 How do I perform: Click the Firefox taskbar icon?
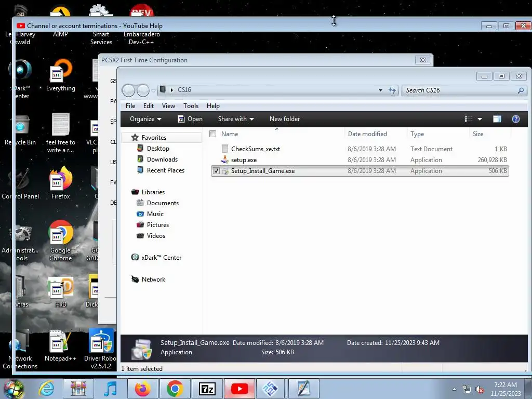[142, 389]
